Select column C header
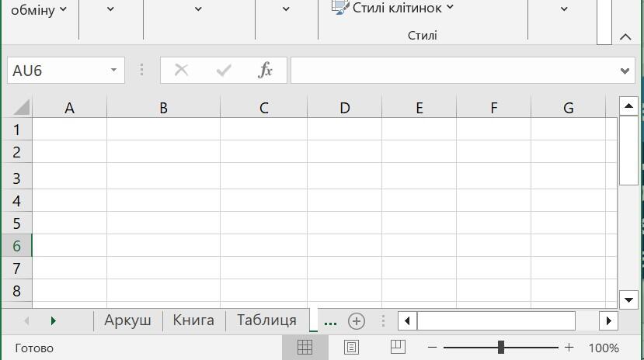 point(263,108)
